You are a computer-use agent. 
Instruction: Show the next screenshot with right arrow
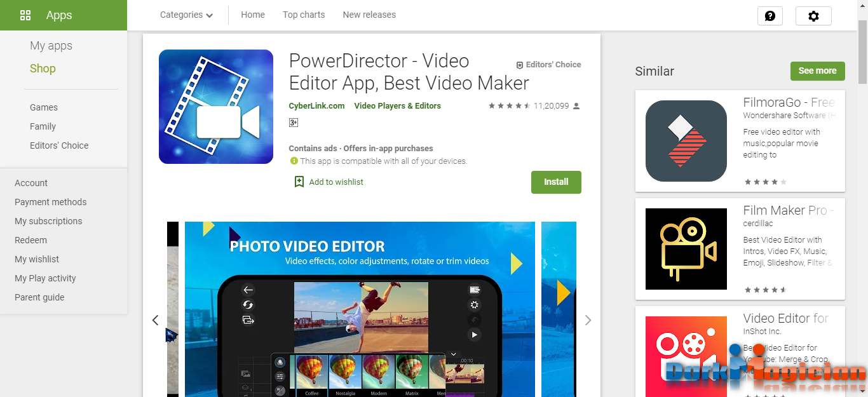(x=588, y=320)
